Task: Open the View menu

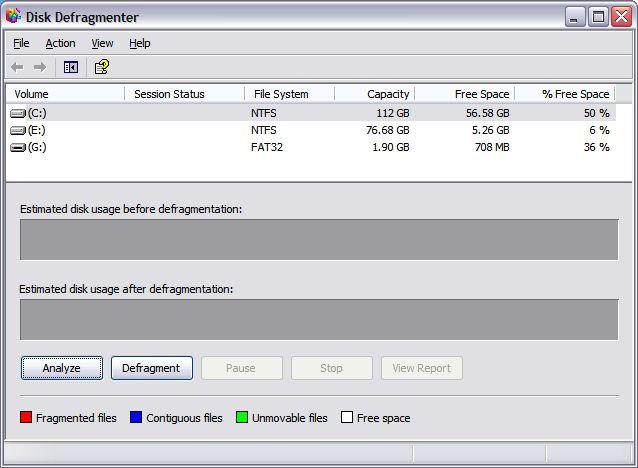Action: (x=102, y=43)
